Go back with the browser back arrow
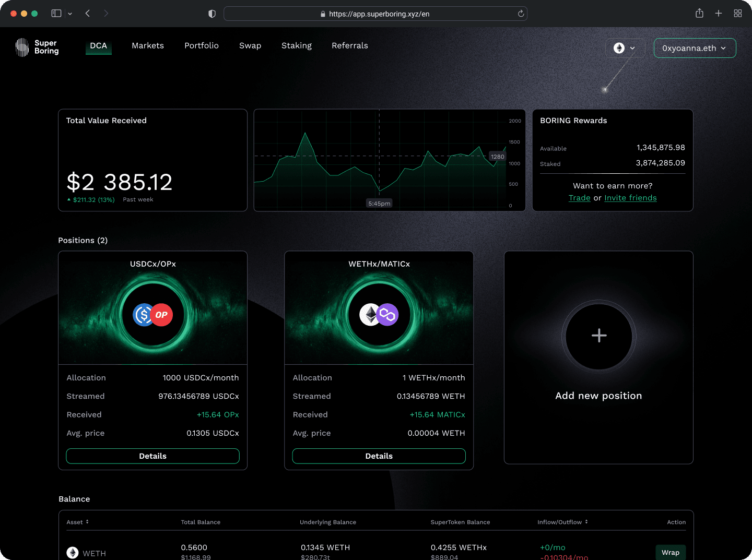 tap(88, 14)
